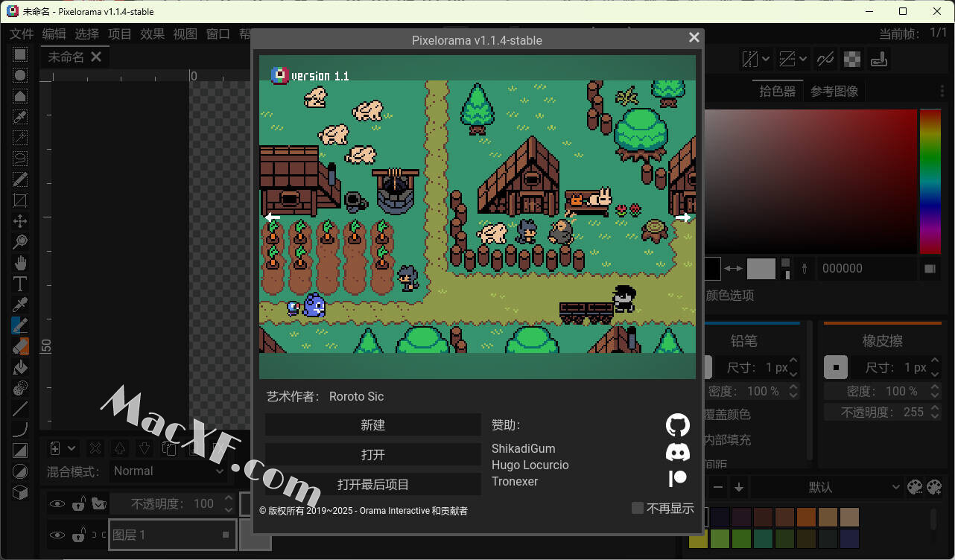Image resolution: width=955 pixels, height=560 pixels.
Task: Select the Pan hand tool
Action: pos(20,263)
